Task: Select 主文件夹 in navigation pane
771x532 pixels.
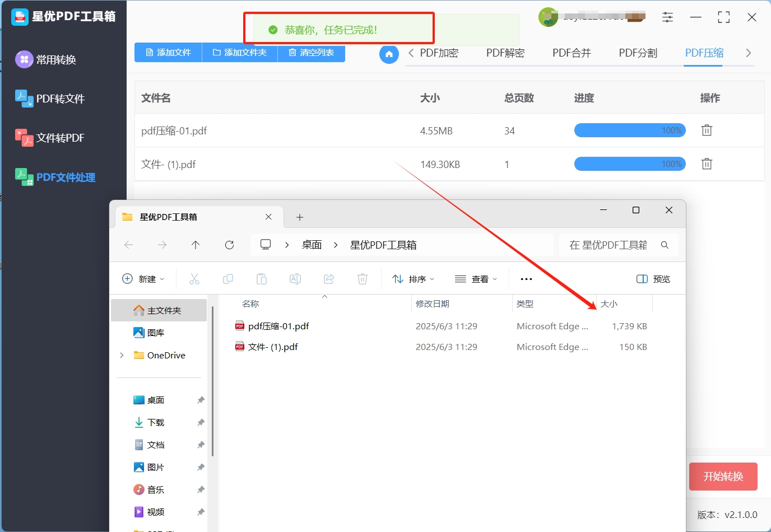Action: point(159,310)
